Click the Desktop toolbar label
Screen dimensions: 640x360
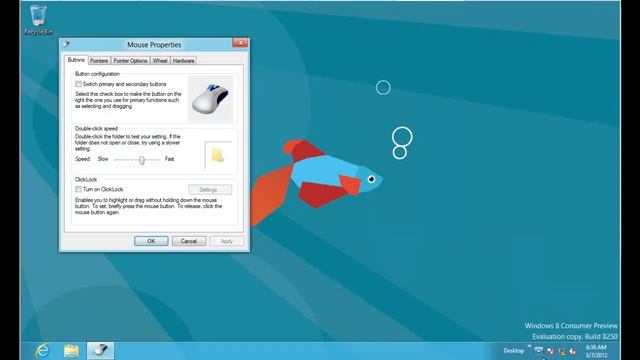[514, 351]
